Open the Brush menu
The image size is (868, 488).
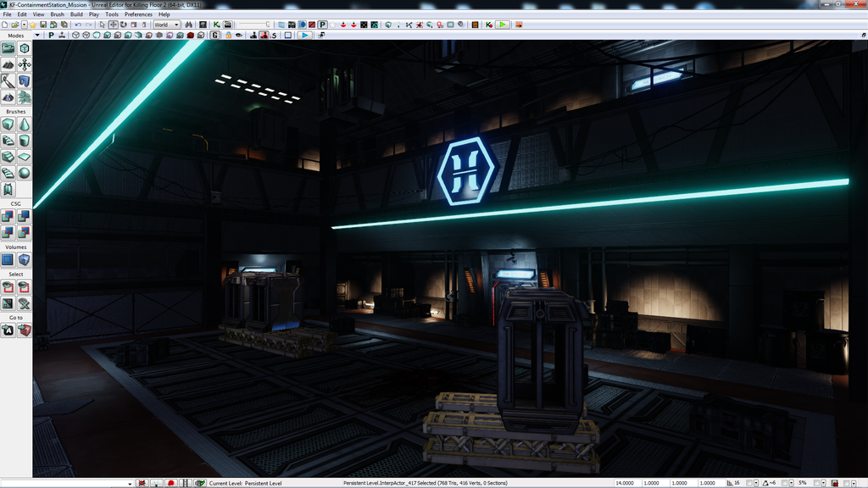tap(57, 14)
